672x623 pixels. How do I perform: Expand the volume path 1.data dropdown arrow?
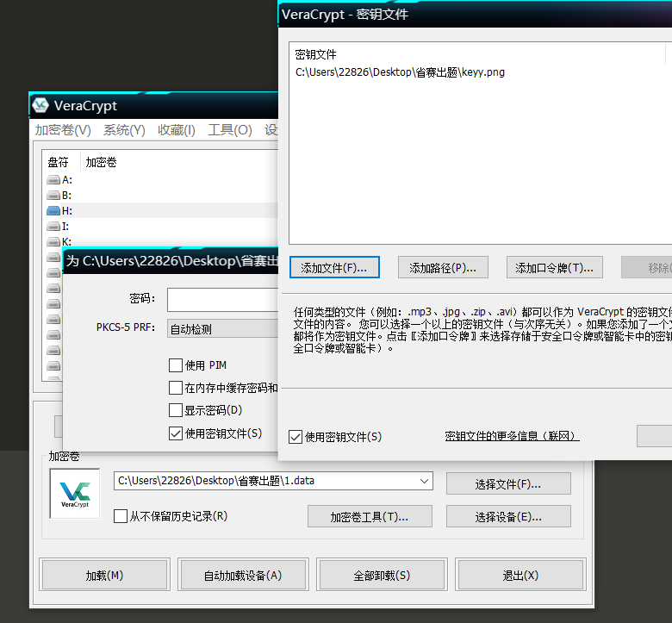coord(424,481)
